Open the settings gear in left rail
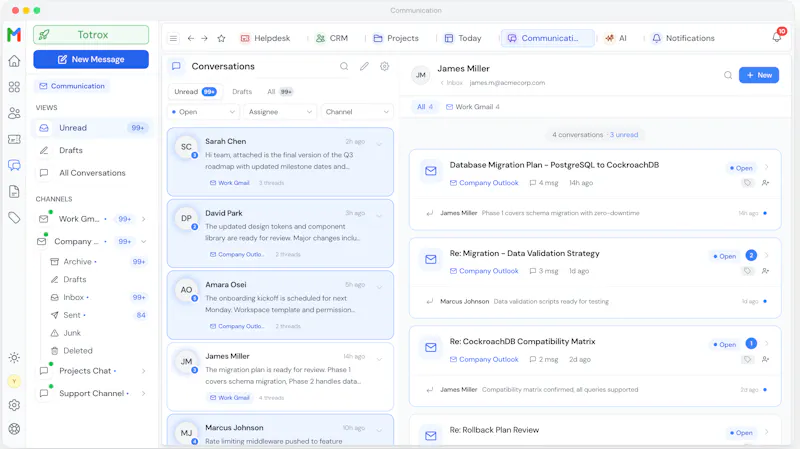The height and width of the screenshot is (449, 800). 14,405
